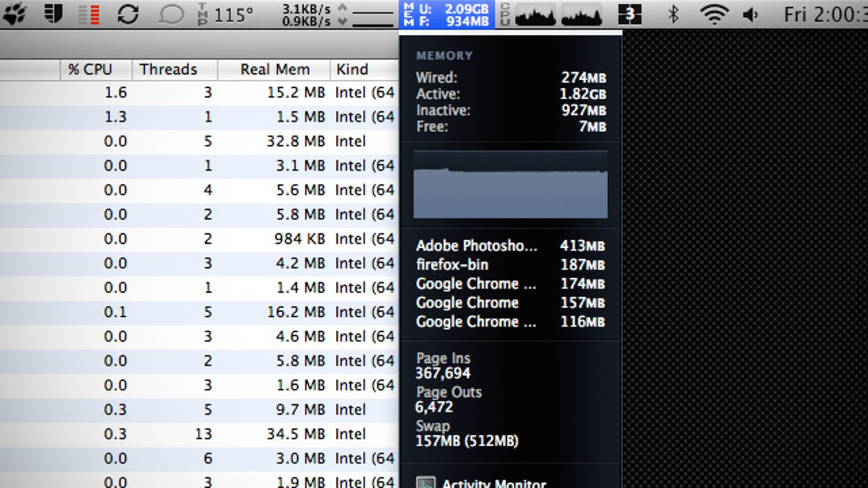Open the Wi-Fi menu
Screen dimensions: 868x488
pyautogui.click(x=714, y=15)
